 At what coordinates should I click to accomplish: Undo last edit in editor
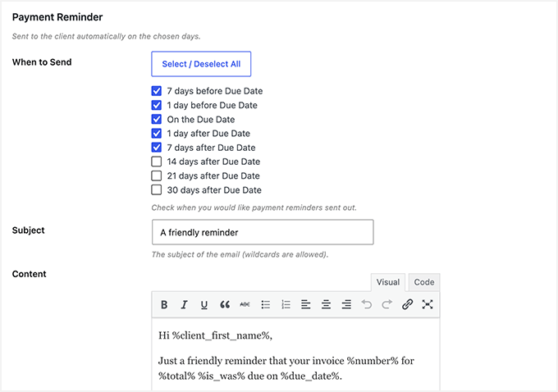[367, 304]
